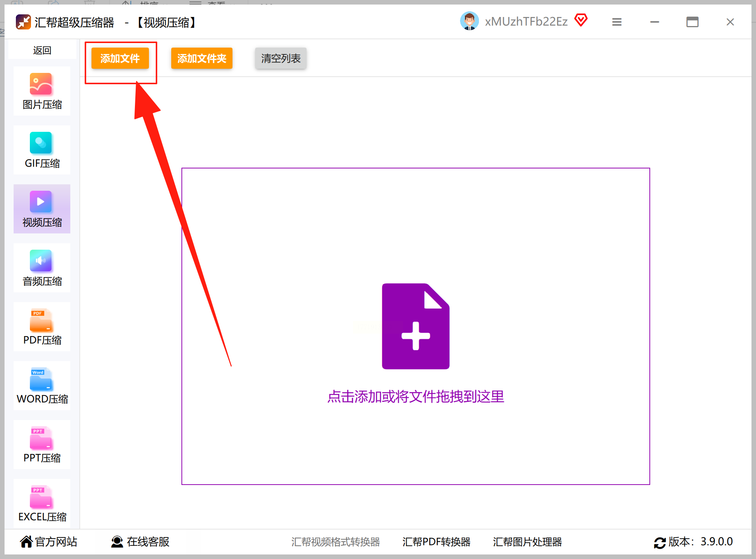756x559 pixels.
Task: Select the PDF压缩 folder icon
Action: pyautogui.click(x=41, y=320)
